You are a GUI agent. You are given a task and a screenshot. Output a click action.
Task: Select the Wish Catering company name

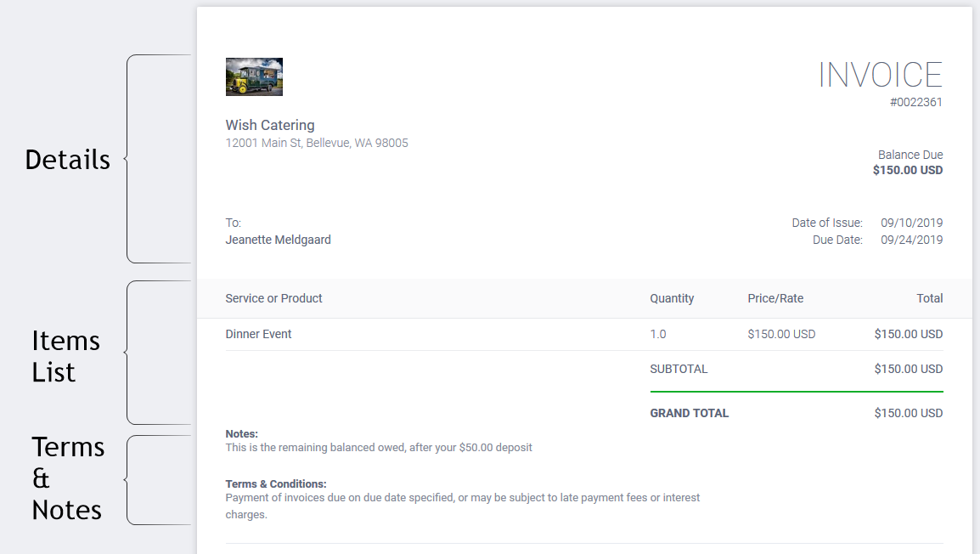pos(270,125)
